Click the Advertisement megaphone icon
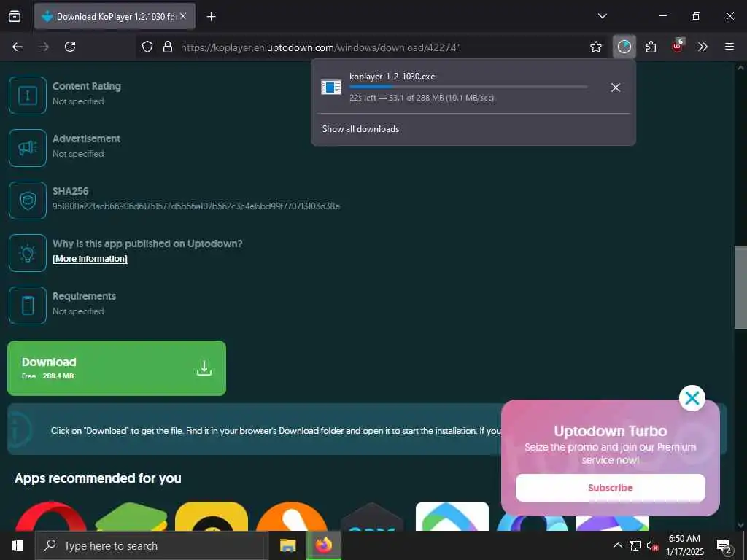The image size is (747, 560). 28,147
